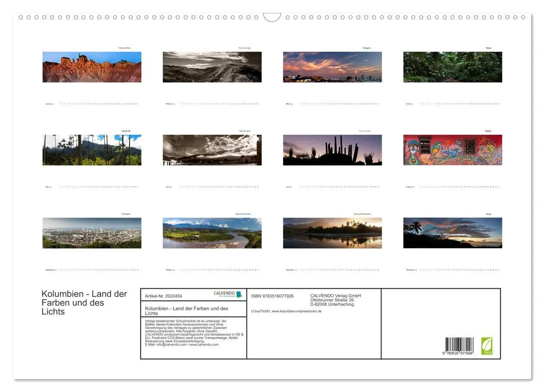Open the green jungle photo for April

(452, 67)
